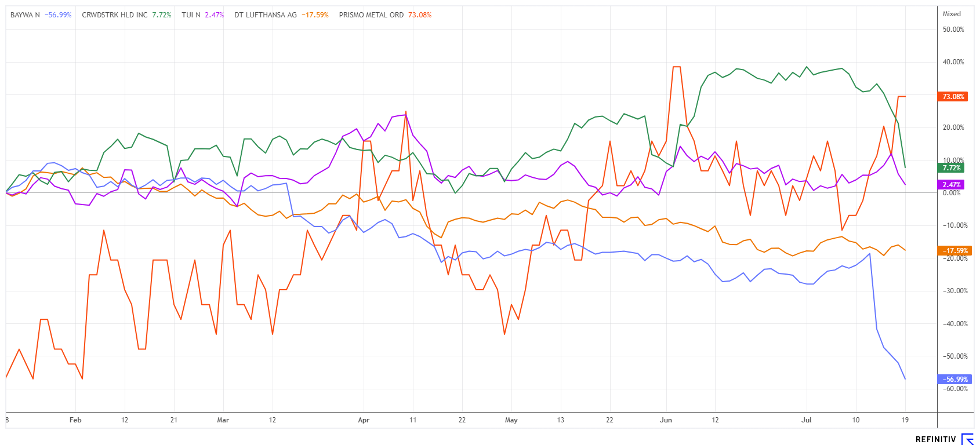Click PRISMO METAL ORD legend entry

click(371, 15)
